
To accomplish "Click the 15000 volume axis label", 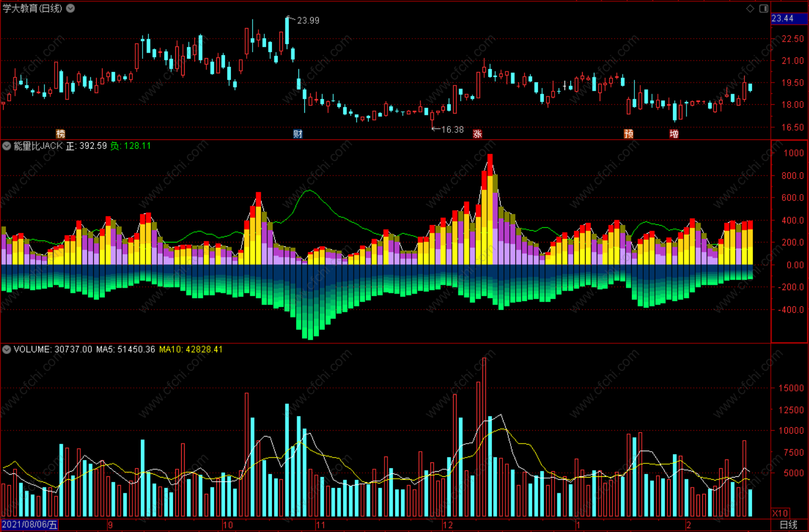I will click(x=791, y=388).
